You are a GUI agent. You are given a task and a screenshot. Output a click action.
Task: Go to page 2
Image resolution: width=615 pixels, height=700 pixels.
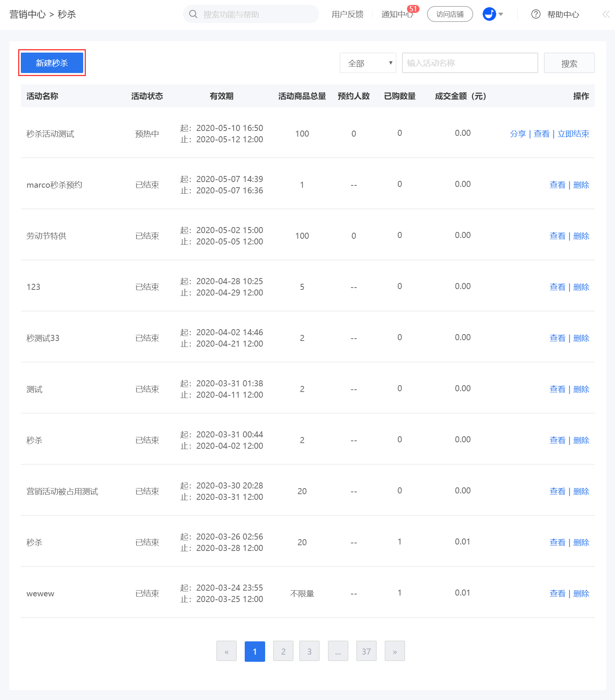pos(283,651)
